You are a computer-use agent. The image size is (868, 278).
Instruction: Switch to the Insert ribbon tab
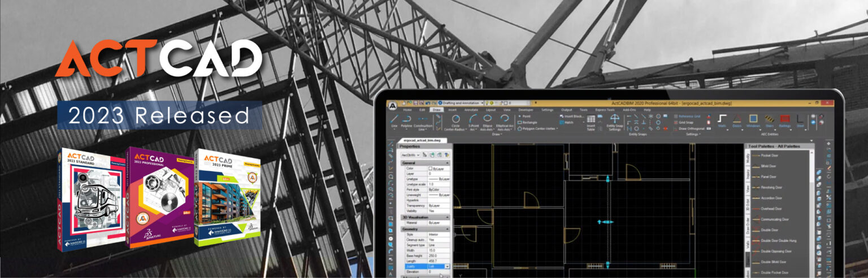452,110
